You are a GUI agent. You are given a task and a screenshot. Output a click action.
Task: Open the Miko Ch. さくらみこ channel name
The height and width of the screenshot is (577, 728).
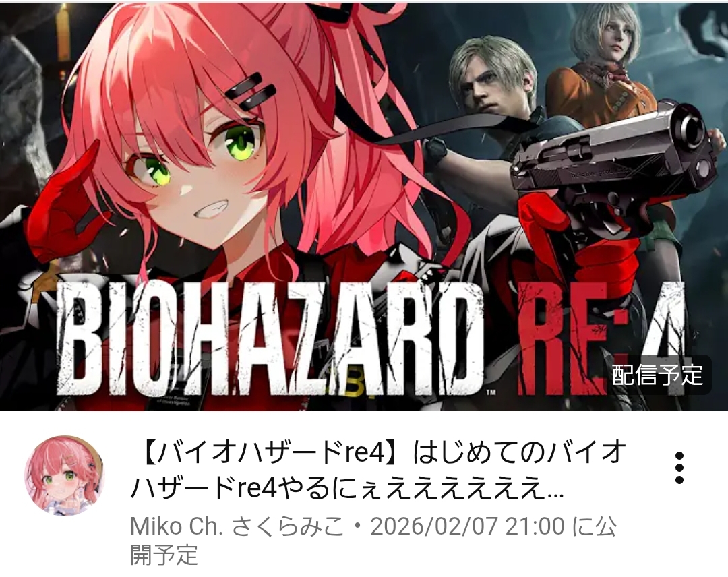click(x=238, y=526)
